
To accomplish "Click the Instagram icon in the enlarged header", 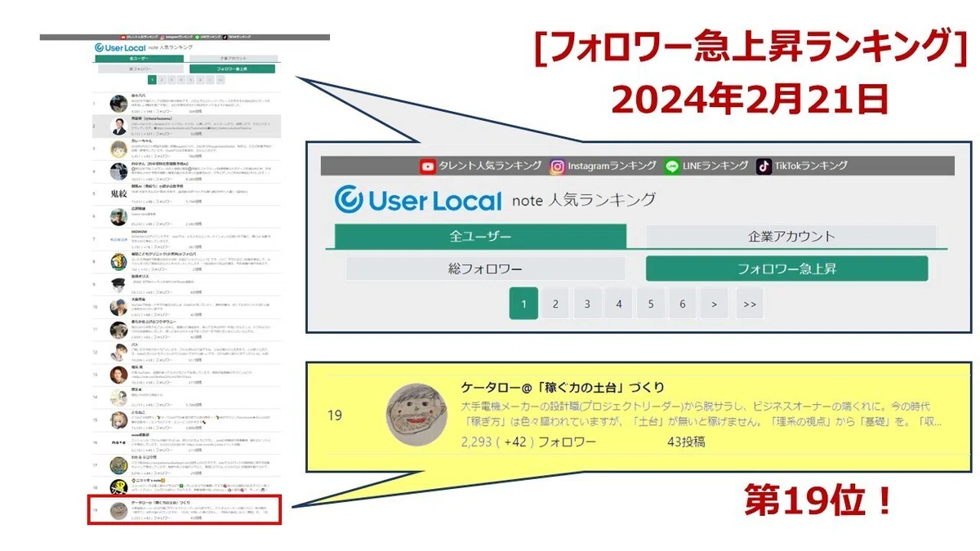I will pos(557,166).
